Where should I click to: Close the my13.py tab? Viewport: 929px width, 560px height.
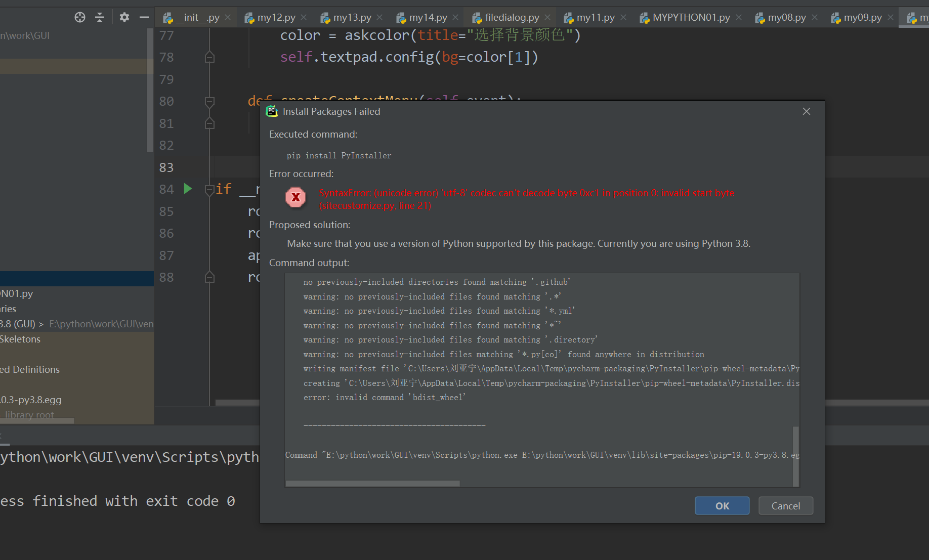pyautogui.click(x=379, y=17)
